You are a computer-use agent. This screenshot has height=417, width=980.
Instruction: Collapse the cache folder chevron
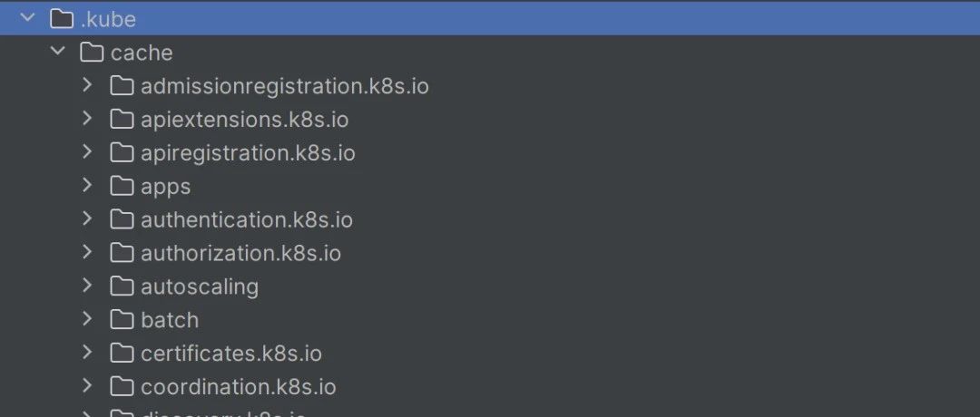click(x=57, y=51)
